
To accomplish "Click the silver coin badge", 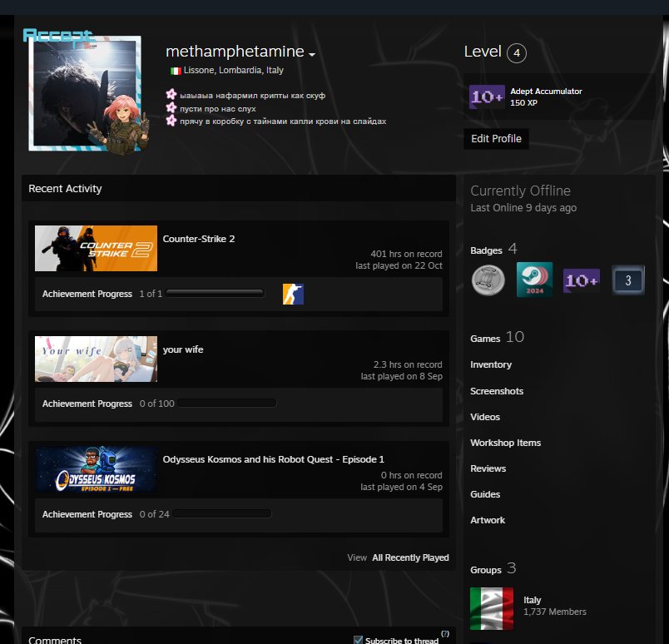I will click(x=488, y=280).
